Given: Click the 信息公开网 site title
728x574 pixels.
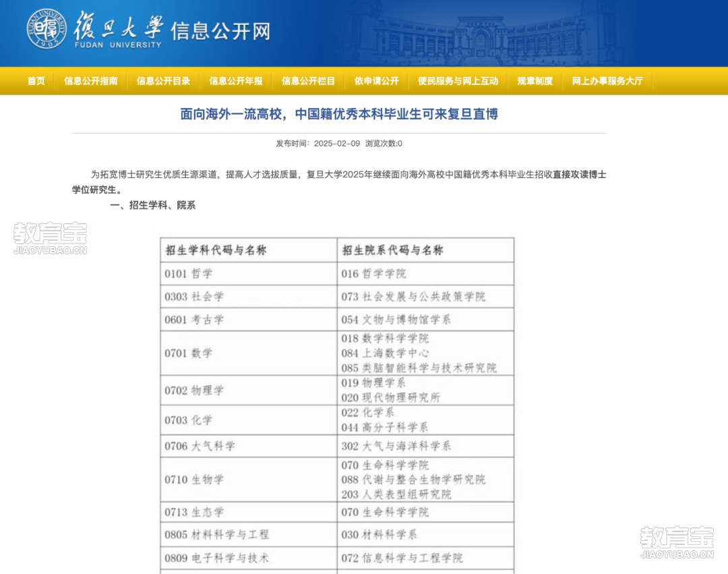Looking at the screenshot, I should click(x=220, y=32).
